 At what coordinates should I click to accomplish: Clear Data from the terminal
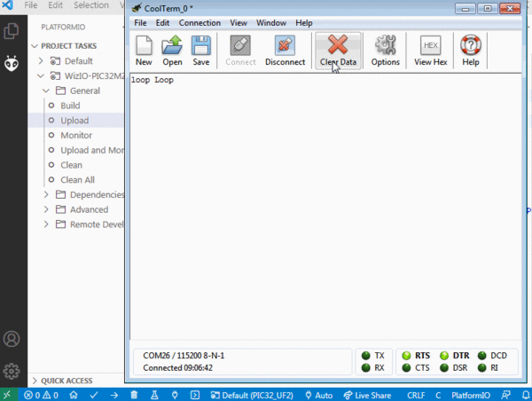[x=338, y=51]
